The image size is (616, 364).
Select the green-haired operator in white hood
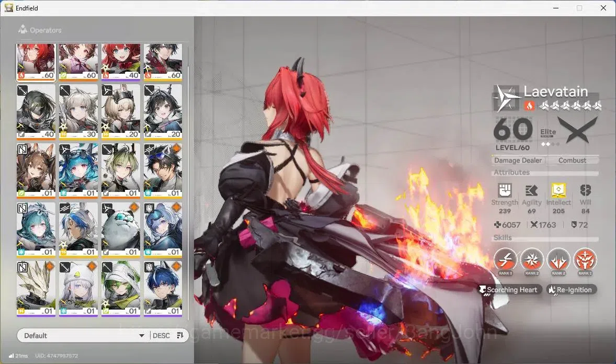(x=121, y=289)
